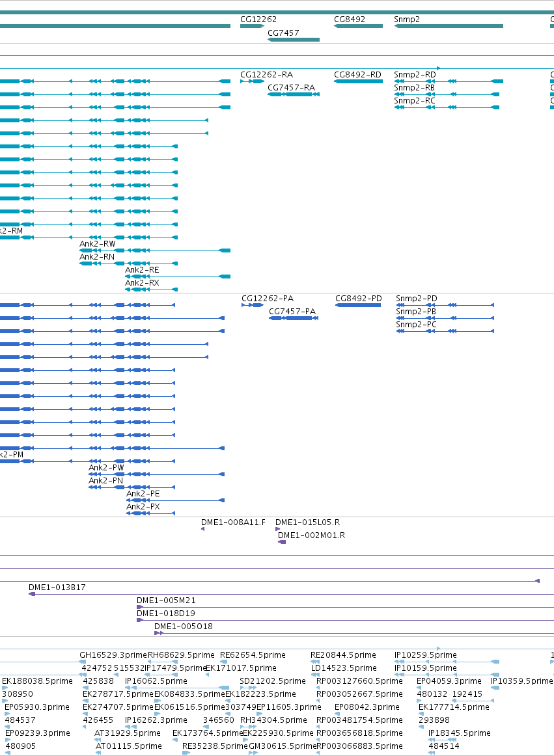The width and height of the screenshot is (554, 756).
Task: Click EST label IP16262.3prime
Action: click(156, 720)
